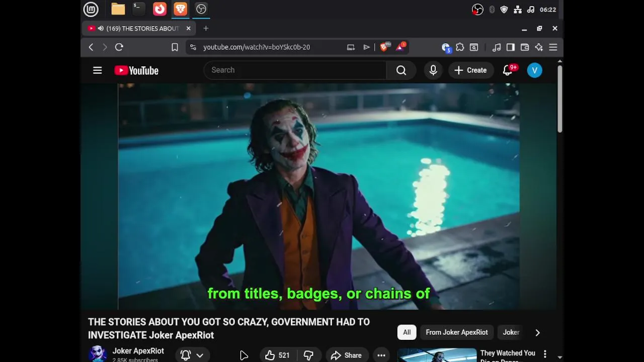Open options for They Watched You video

545,354
